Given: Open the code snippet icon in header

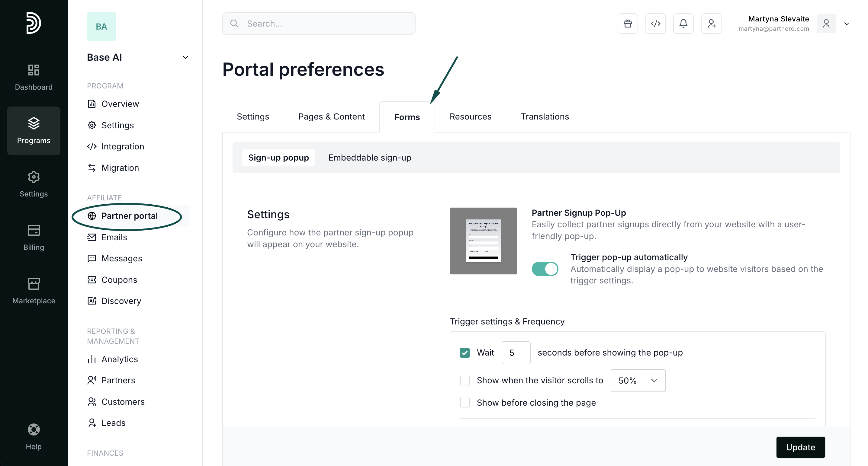Looking at the screenshot, I should click(655, 24).
